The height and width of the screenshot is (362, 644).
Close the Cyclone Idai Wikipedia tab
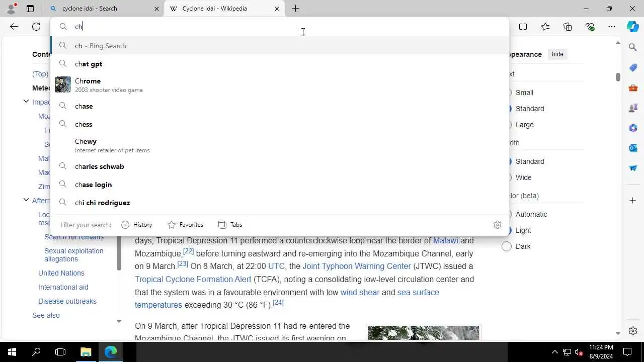point(277,9)
